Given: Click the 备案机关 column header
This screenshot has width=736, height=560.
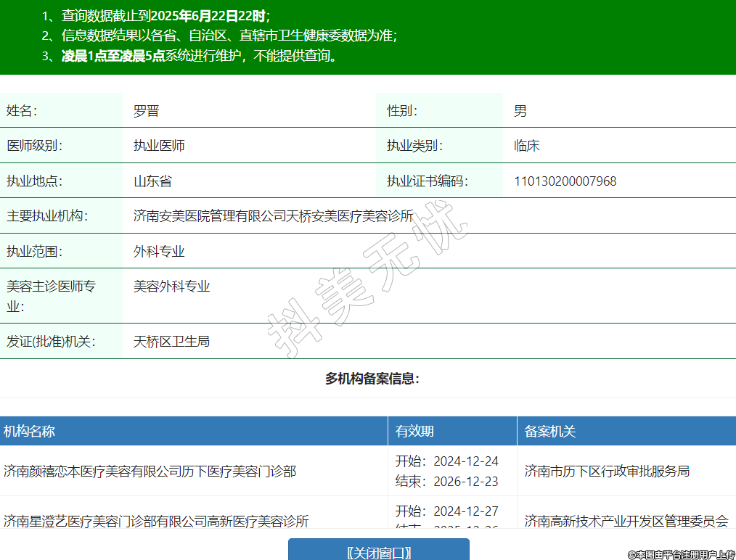Looking at the screenshot, I should pyautogui.click(x=550, y=432).
